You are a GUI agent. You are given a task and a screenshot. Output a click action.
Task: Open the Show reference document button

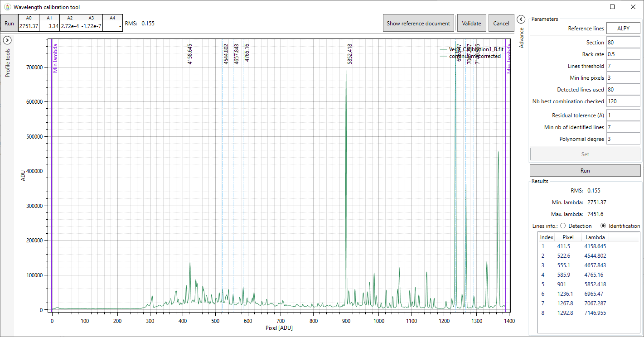point(418,23)
